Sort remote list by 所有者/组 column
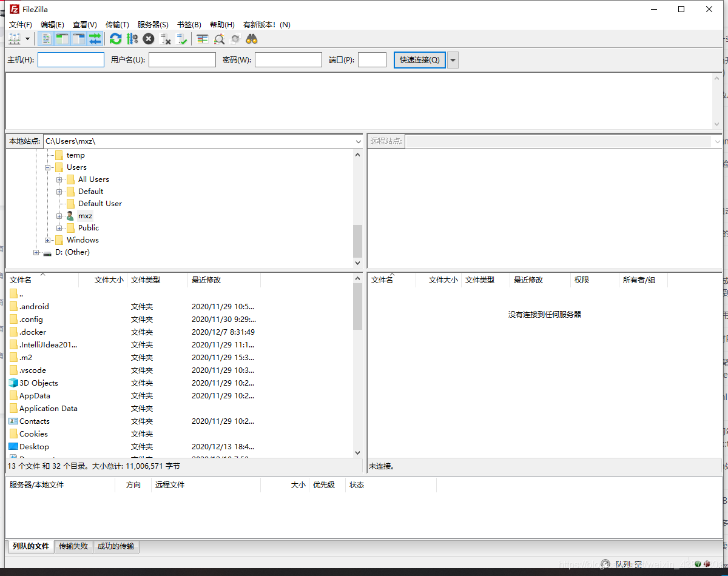This screenshot has width=728, height=576. coord(643,280)
